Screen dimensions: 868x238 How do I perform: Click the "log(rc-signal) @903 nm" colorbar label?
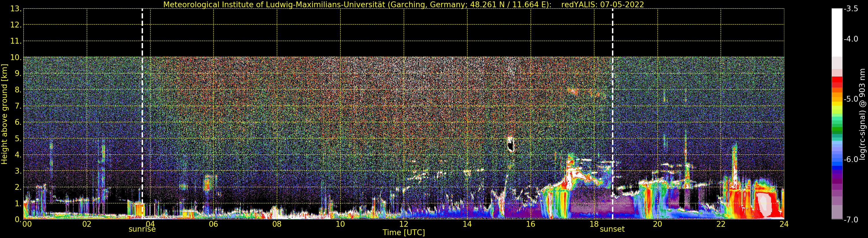click(x=862, y=114)
